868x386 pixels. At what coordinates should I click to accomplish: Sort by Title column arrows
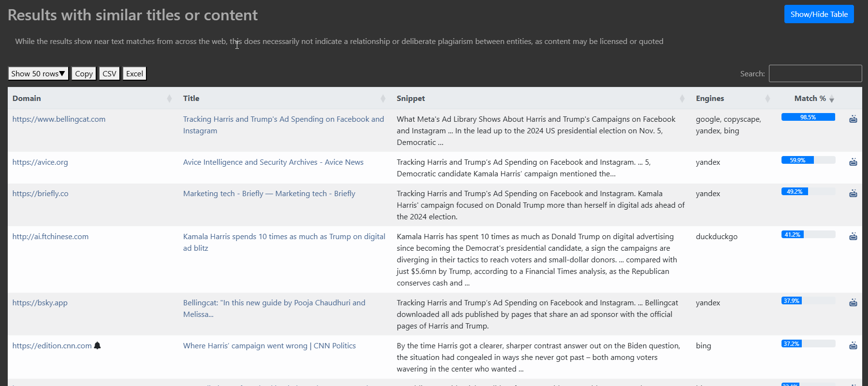pos(383,99)
